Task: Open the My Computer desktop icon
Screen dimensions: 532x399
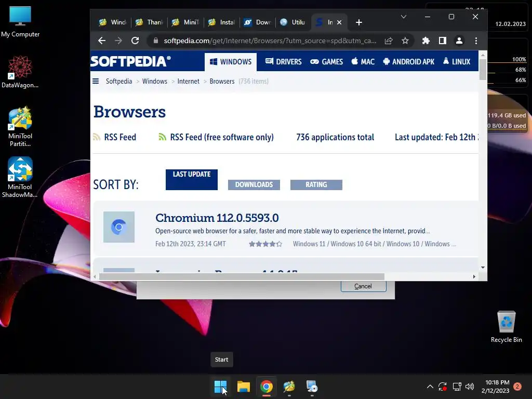Action: click(x=20, y=22)
